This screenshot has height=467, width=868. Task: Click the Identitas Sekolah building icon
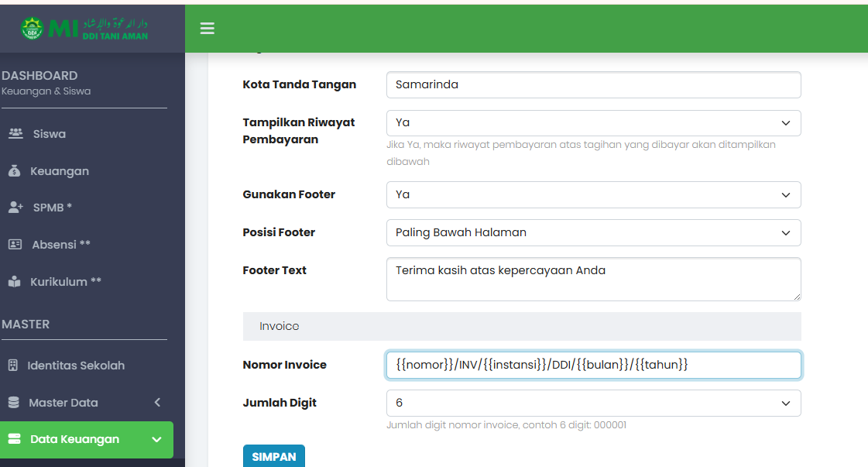(x=13, y=366)
